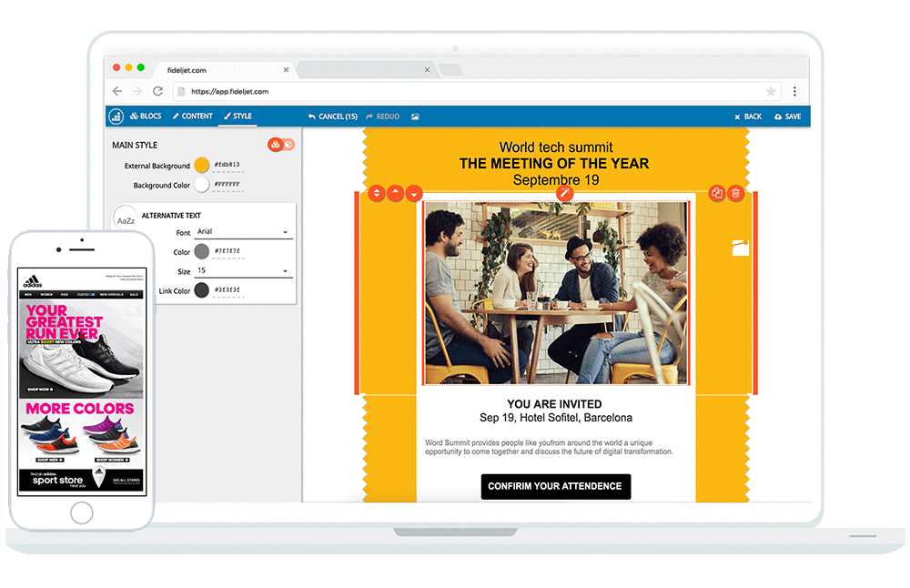The image size is (910, 588).
Task: Open the Size dropdown showing 15
Action: 243,271
